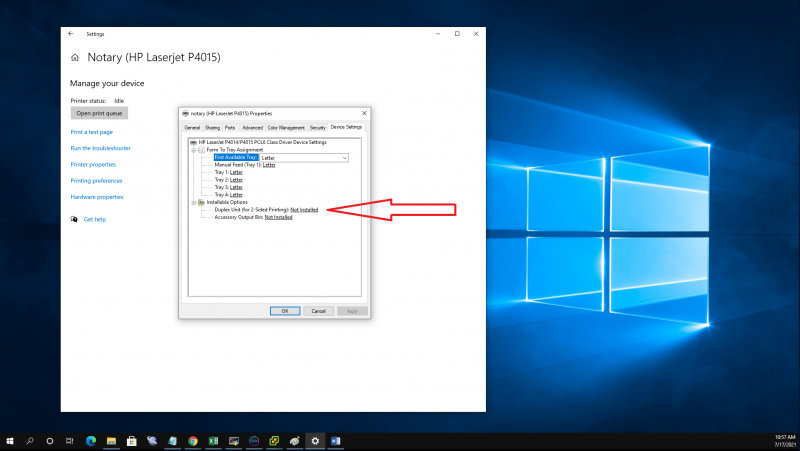Screen dimensions: 800x451
Task: Switch to the Ports tab
Action: coord(230,128)
